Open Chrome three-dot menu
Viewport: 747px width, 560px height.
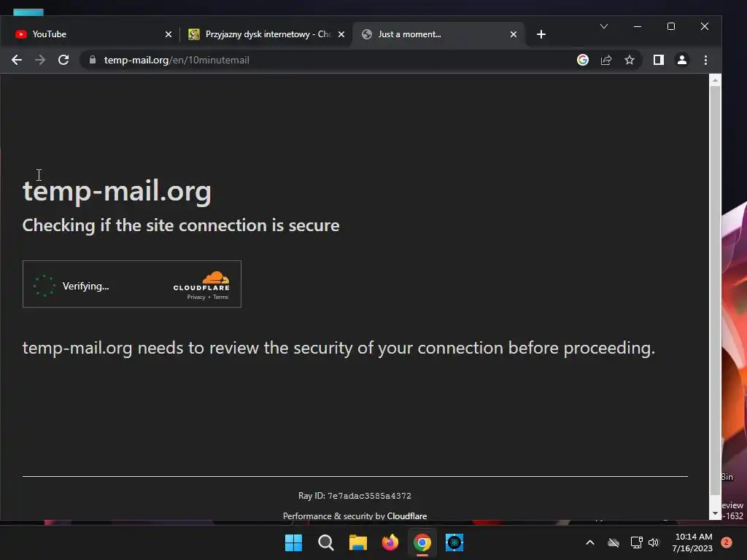click(x=705, y=60)
